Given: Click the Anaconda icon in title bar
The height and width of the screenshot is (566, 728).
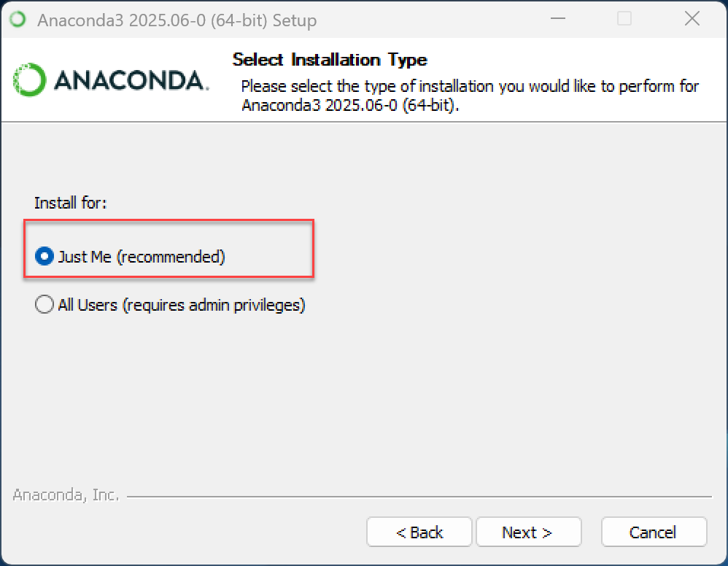Looking at the screenshot, I should 18,20.
